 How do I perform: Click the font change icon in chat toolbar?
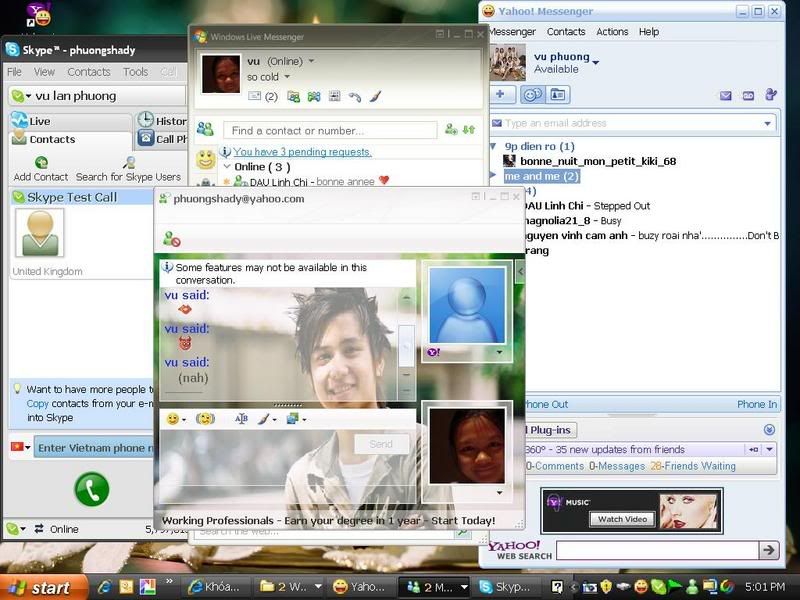(241, 418)
